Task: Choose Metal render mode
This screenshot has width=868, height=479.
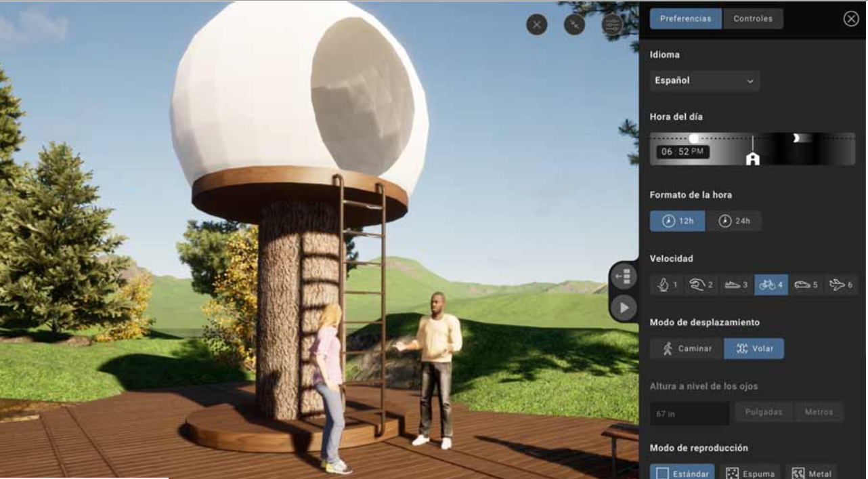Action: click(x=812, y=473)
